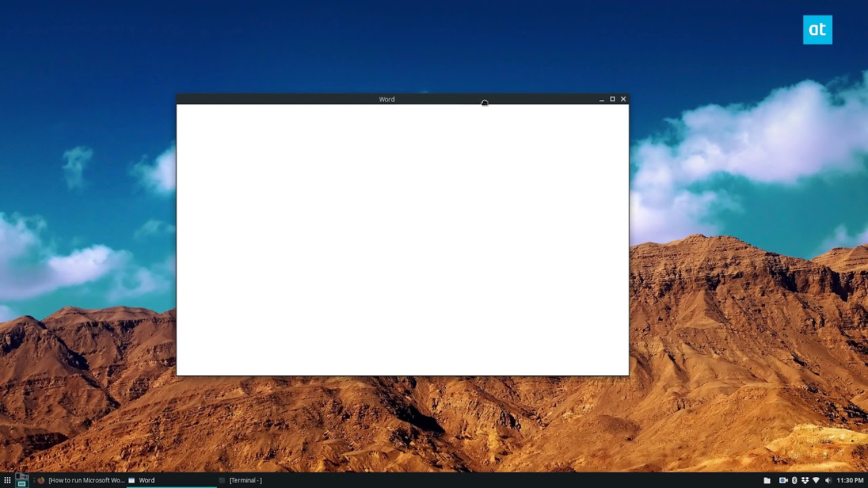Open the folder icon in system tray
The image size is (868, 488).
coord(767,481)
